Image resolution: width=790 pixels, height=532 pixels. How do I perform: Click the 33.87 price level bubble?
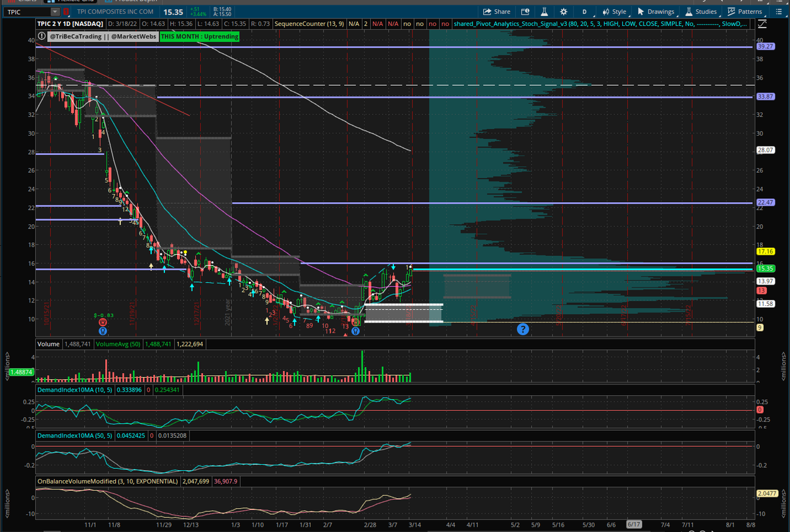pos(765,96)
